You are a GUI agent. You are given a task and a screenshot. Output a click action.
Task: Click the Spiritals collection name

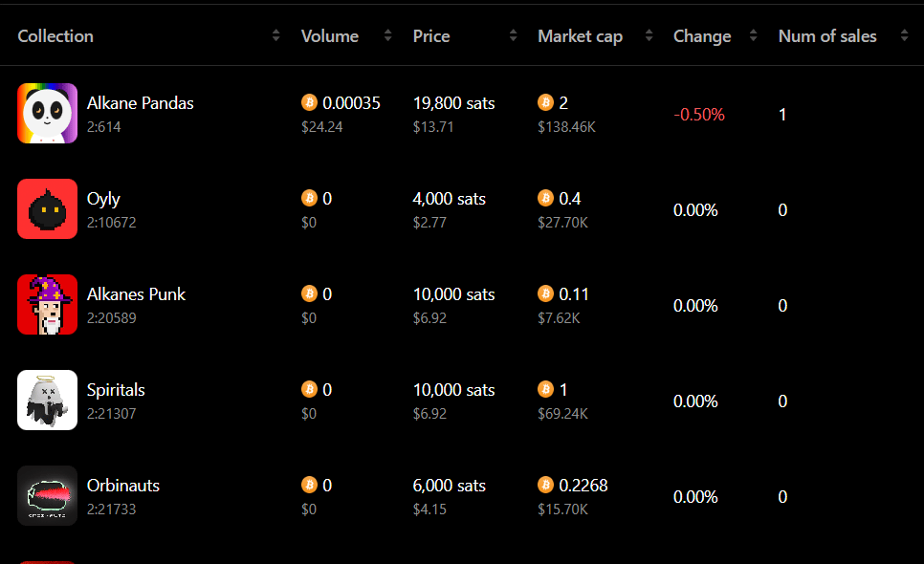pyautogui.click(x=116, y=390)
